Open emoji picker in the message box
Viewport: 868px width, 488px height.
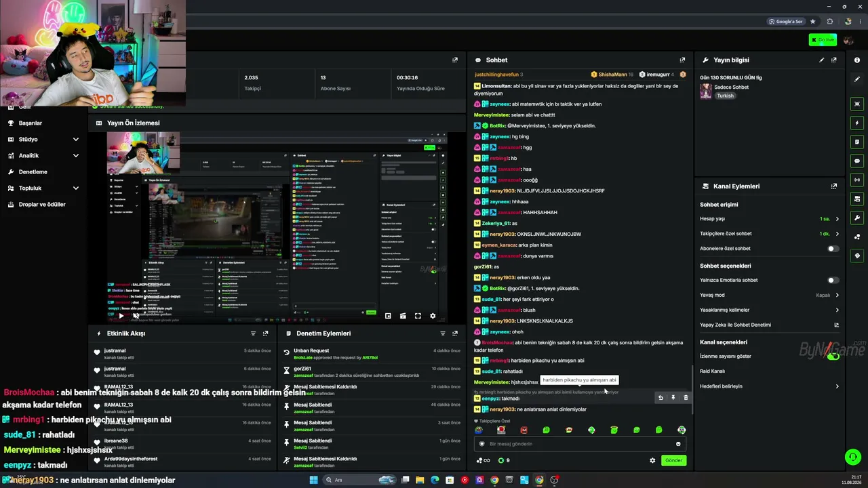click(678, 444)
